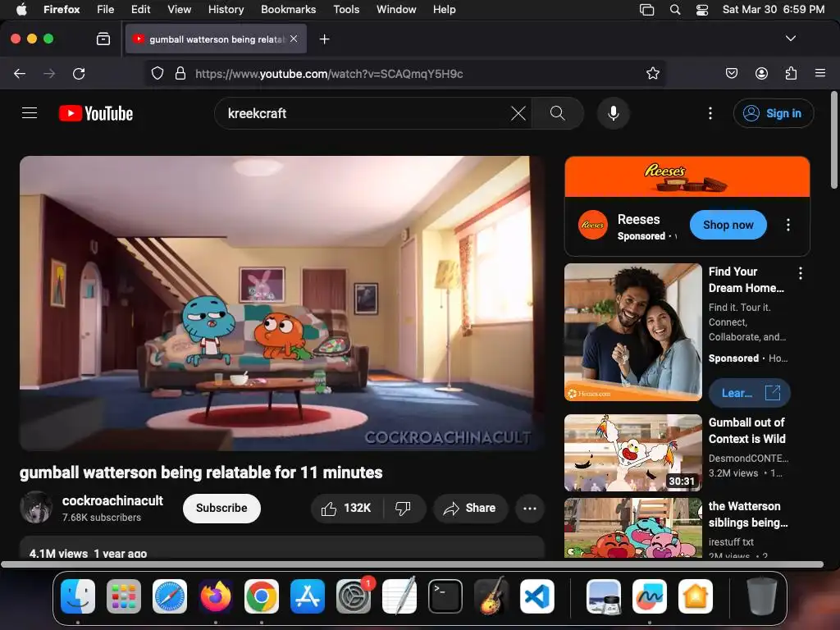
Task: Click the video player frame
Action: (282, 304)
